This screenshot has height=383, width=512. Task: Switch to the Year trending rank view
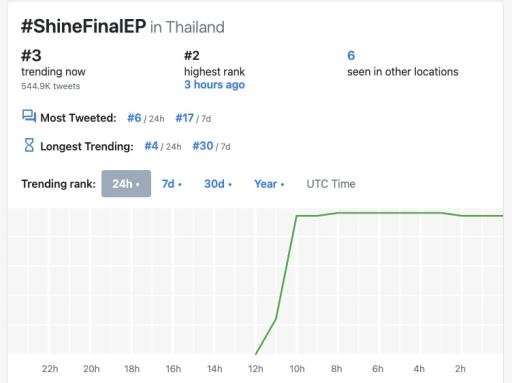(269, 184)
